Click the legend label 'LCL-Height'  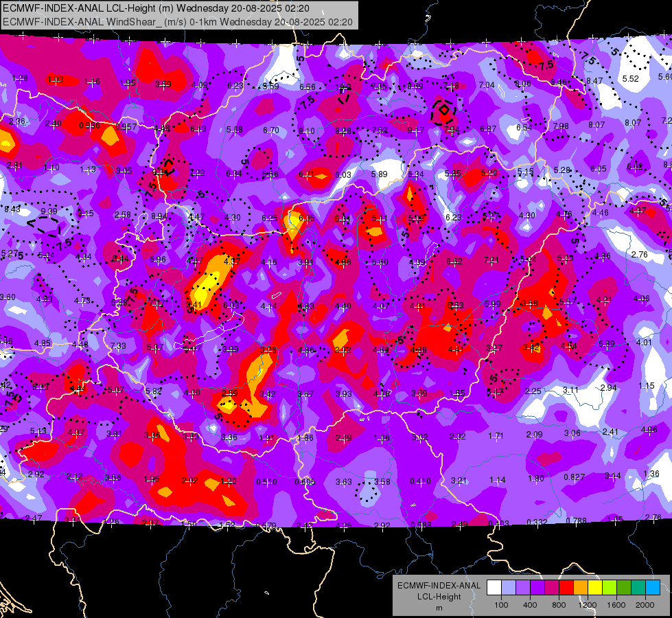point(439,597)
